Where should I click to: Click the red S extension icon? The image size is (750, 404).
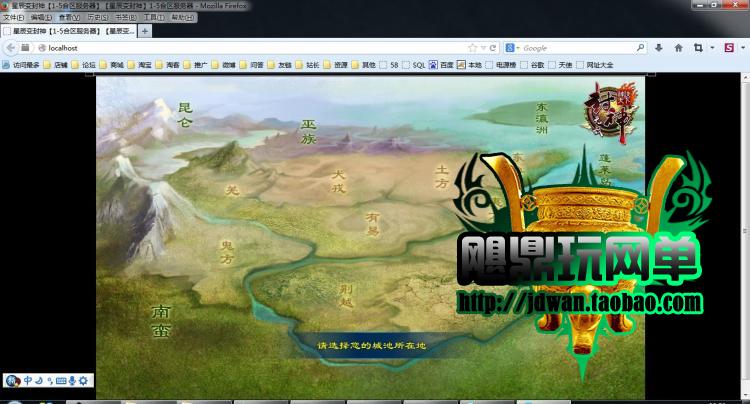coord(729,48)
